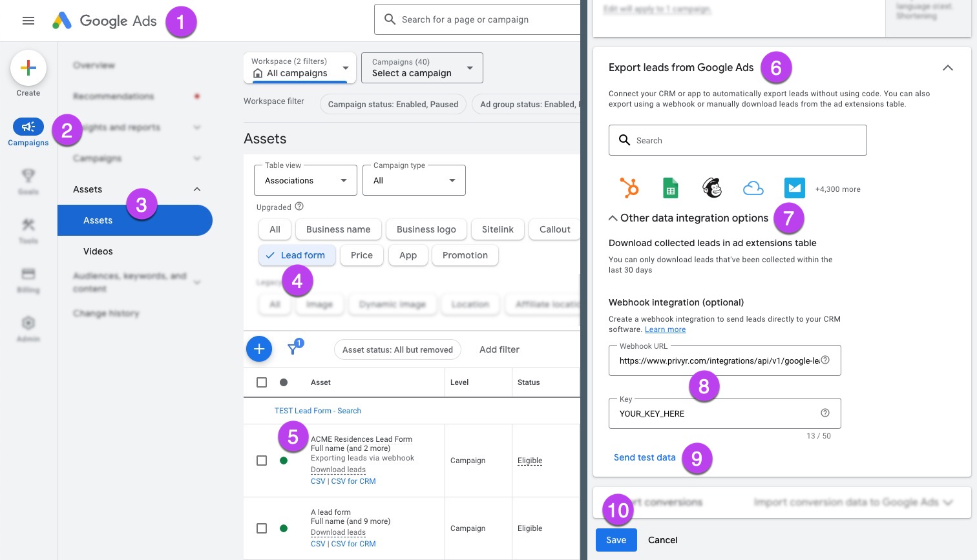The image size is (977, 560).
Task: Select the Google Sheets integration icon
Action: coord(670,188)
